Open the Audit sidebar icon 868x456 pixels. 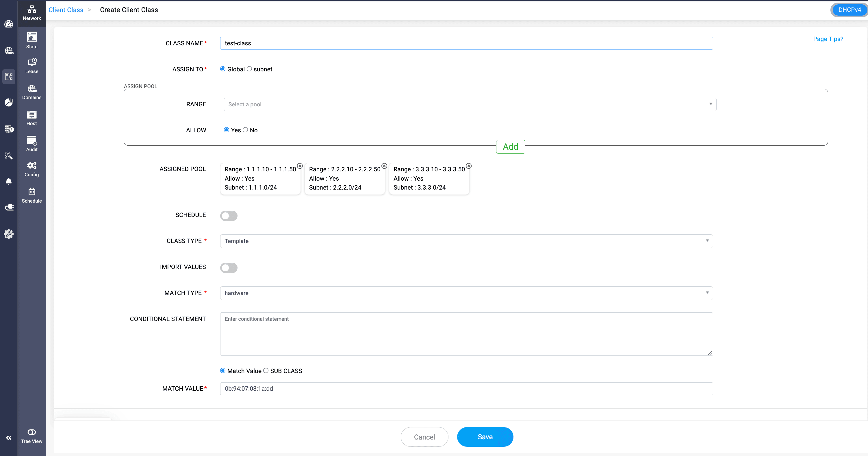32,144
